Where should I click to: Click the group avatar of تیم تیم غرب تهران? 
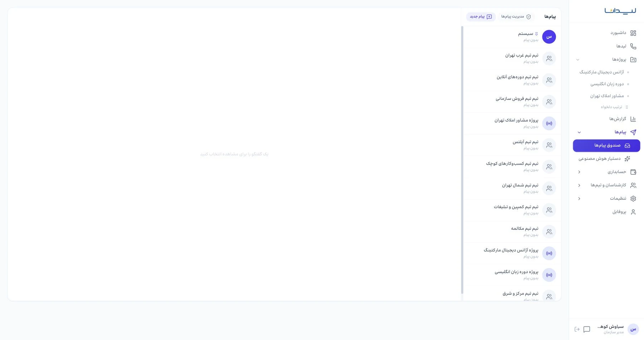click(549, 58)
